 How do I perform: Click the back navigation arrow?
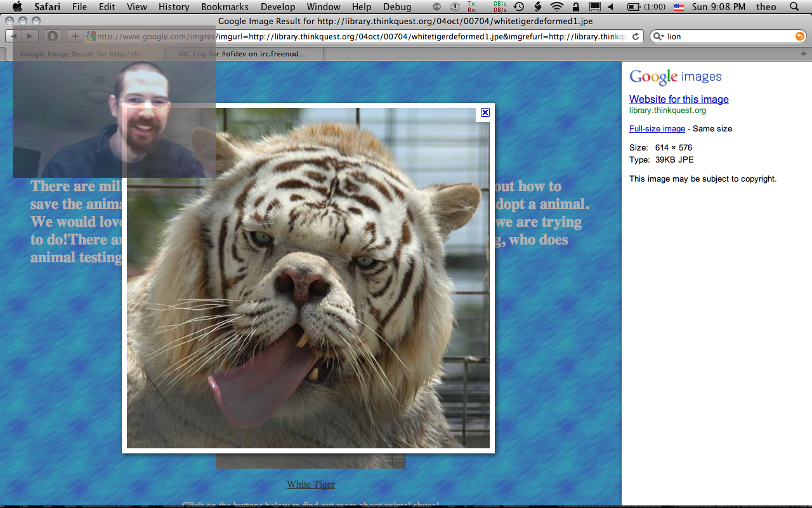(x=14, y=37)
